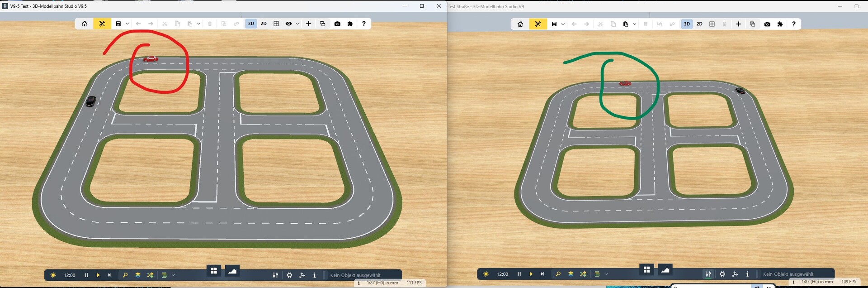This screenshot has height=288, width=868.
Task: Open paste options dropdown in V9.5 window
Action: (199, 24)
